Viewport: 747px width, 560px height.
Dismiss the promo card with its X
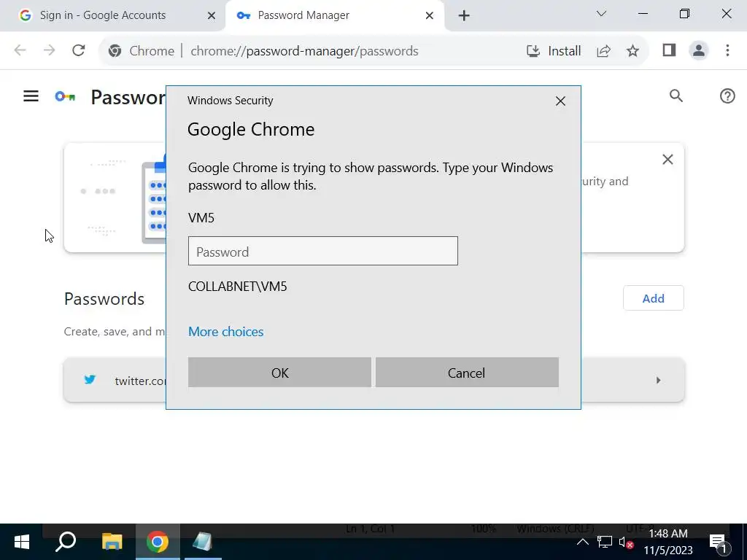click(667, 160)
